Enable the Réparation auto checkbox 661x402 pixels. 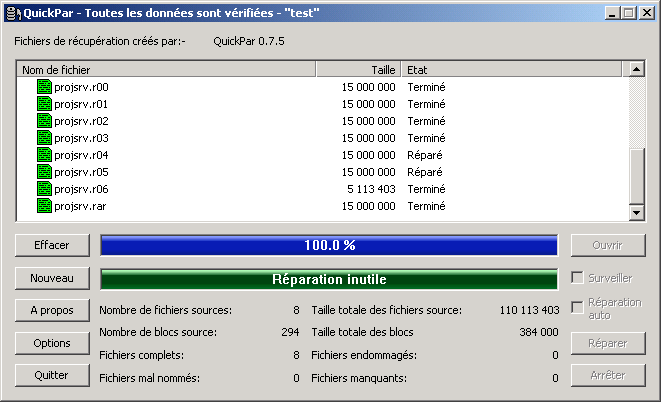point(576,308)
